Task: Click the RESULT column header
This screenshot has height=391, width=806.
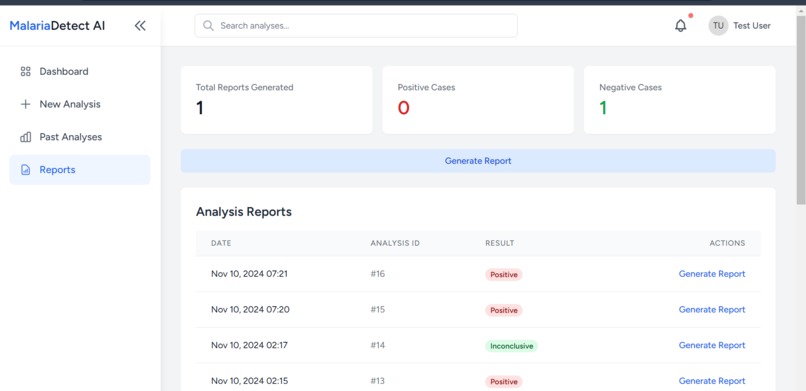Action: pos(500,243)
